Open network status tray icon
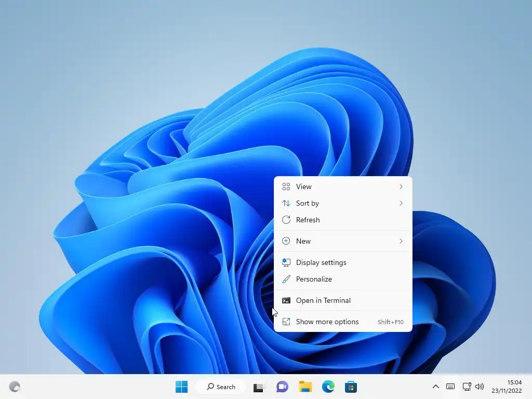532x399 pixels. tap(467, 387)
